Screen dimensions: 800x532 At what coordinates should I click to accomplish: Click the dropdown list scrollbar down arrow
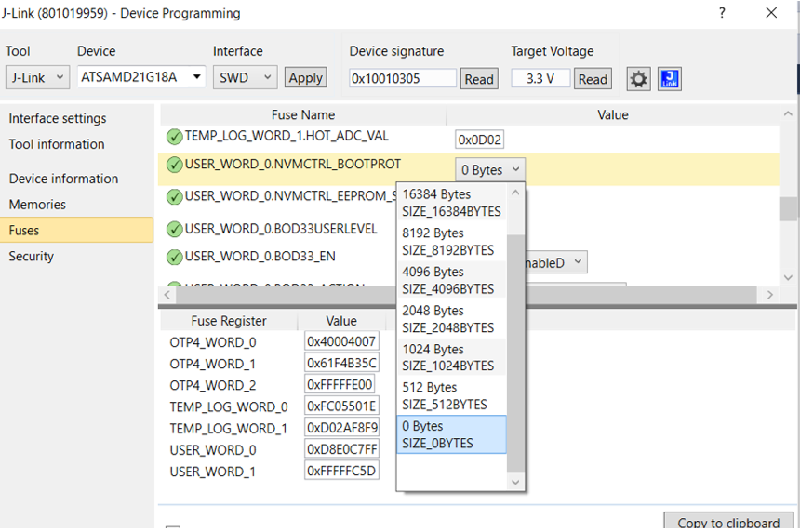point(516,482)
